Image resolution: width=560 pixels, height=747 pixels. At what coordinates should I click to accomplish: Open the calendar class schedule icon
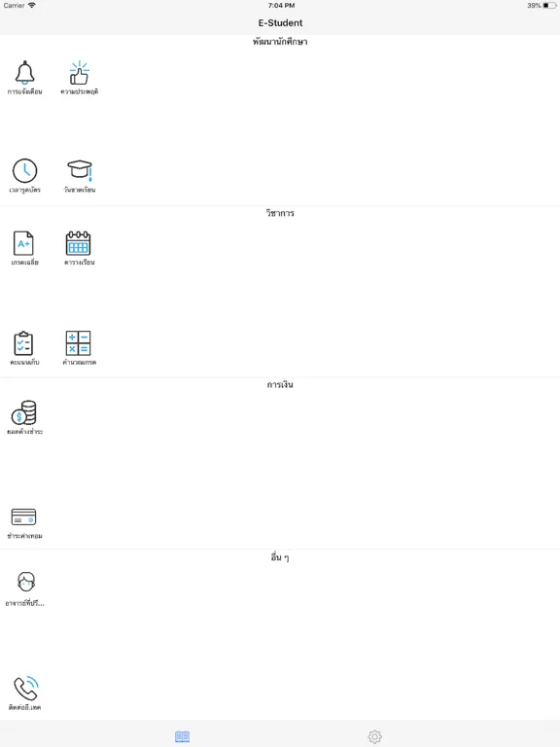point(78,243)
